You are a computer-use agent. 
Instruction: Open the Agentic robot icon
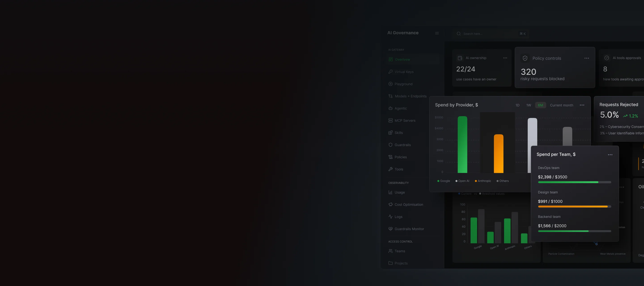point(390,108)
